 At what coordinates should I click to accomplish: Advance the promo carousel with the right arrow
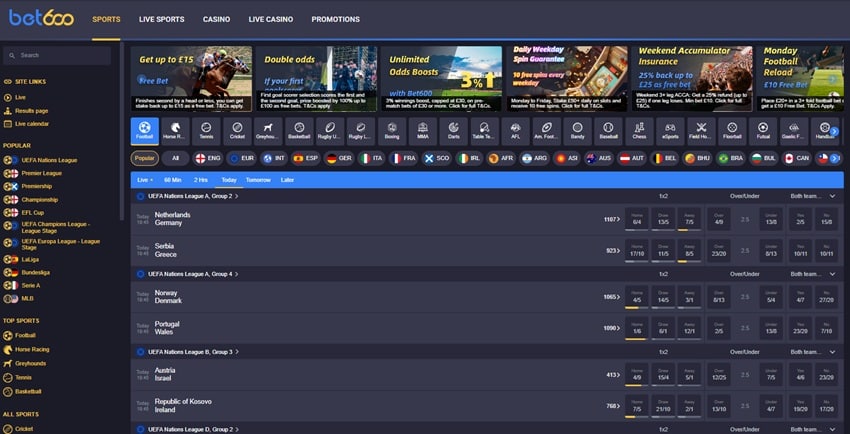[x=833, y=79]
